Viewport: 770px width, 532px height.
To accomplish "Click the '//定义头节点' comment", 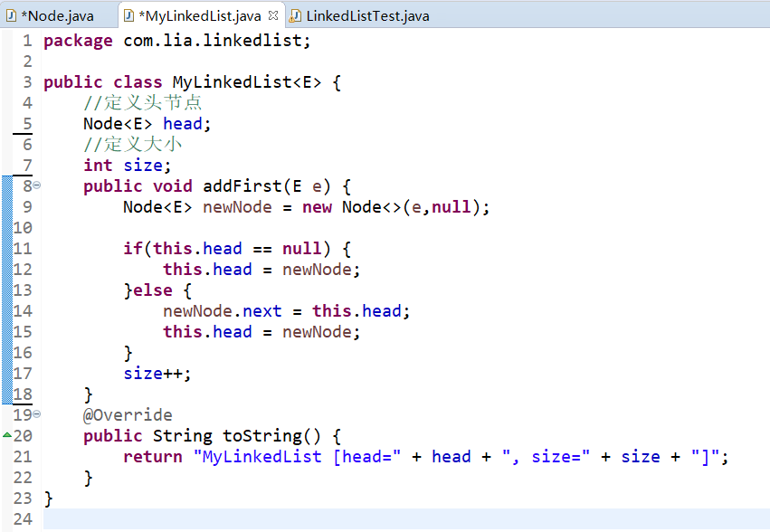I will [142, 102].
